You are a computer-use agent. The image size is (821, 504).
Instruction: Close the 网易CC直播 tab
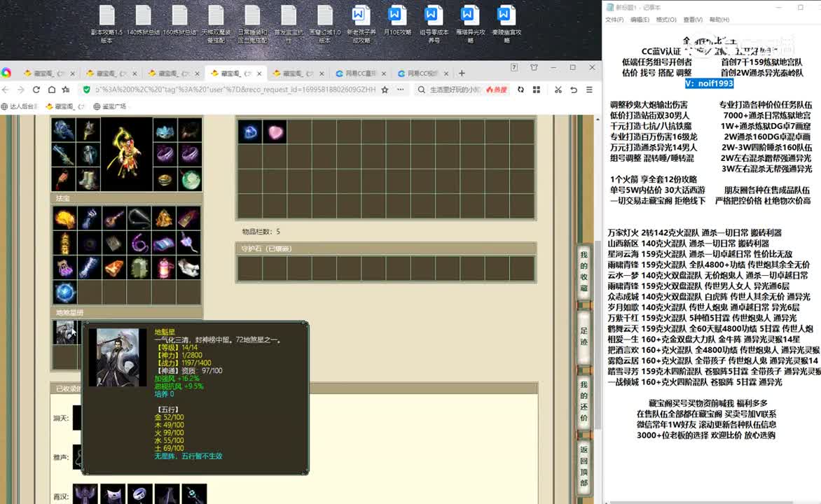point(384,73)
